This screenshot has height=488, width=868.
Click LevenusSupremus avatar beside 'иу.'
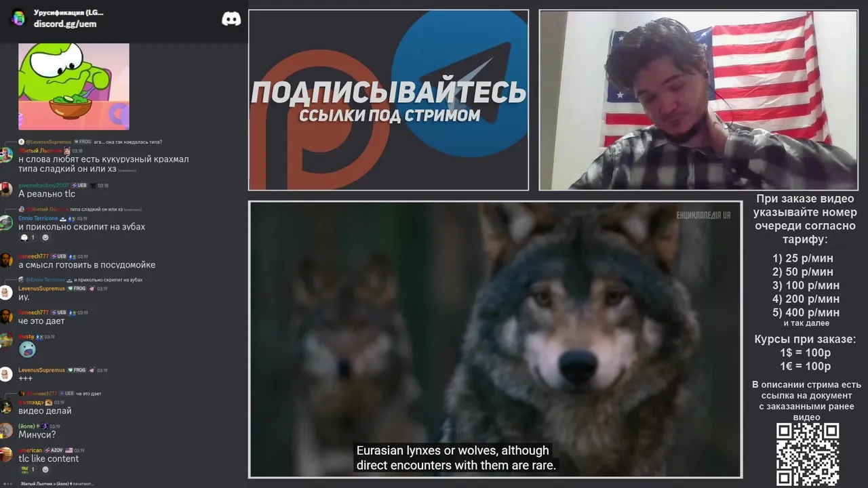click(6, 293)
